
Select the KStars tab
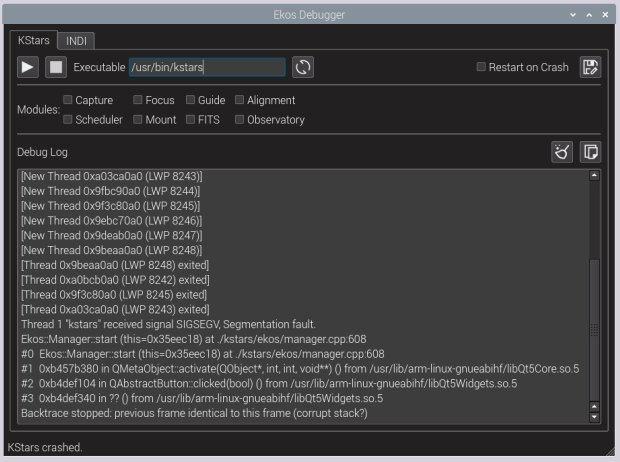pos(34,40)
